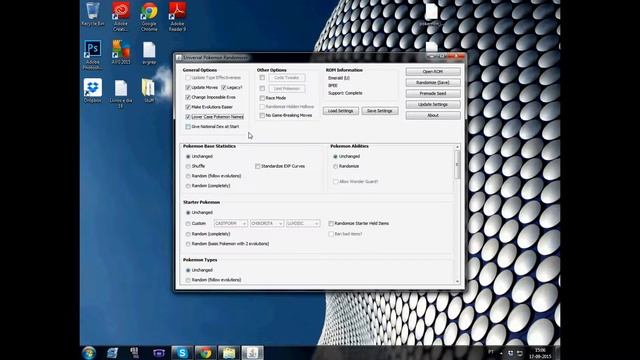Select Shuffle under Pokemon Base Statistics
Screen dimensions: 640x360
click(188, 166)
